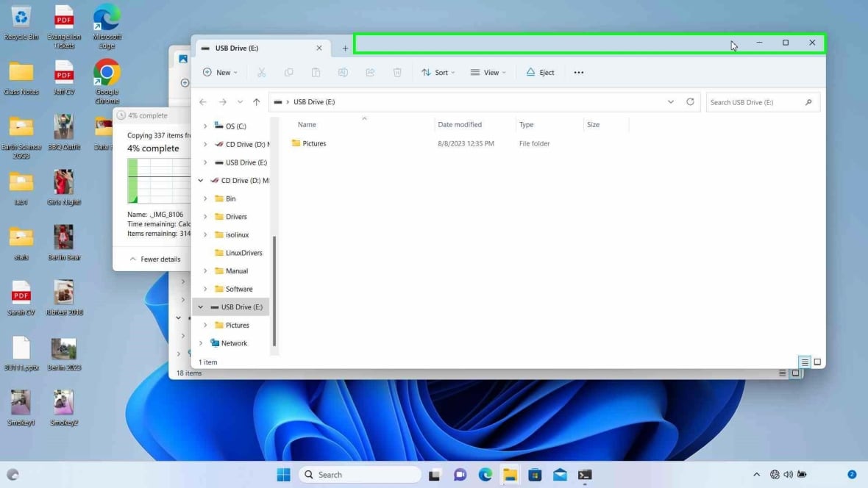The image size is (868, 488).
Task: Go forward with the right arrow
Action: tap(223, 102)
